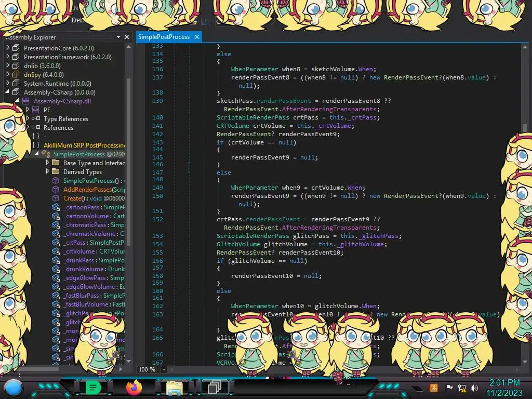Click the _fastBlurPass field icon
532x399 pixels.
56,296
